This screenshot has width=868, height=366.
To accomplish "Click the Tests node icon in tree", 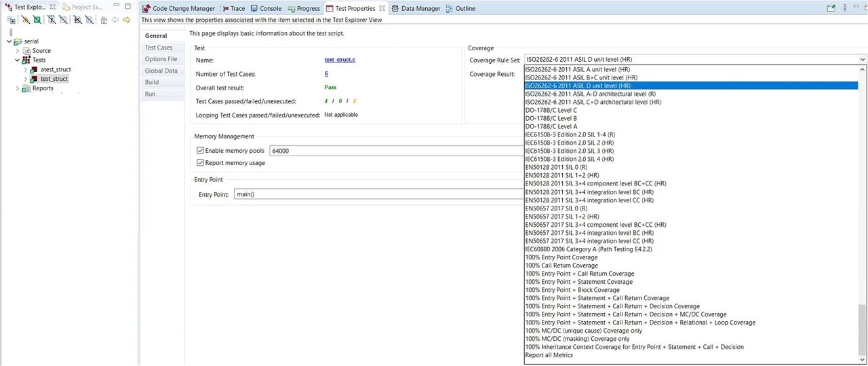I will (x=26, y=60).
